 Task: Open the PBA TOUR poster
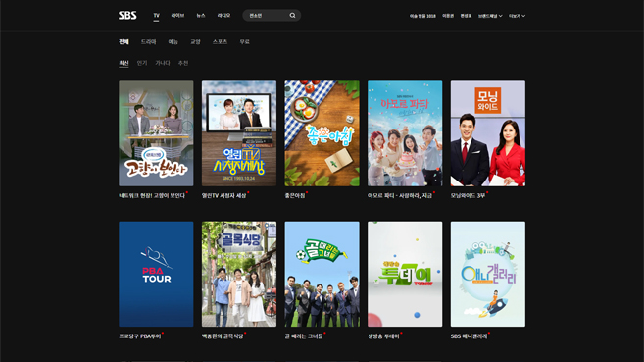(x=156, y=274)
